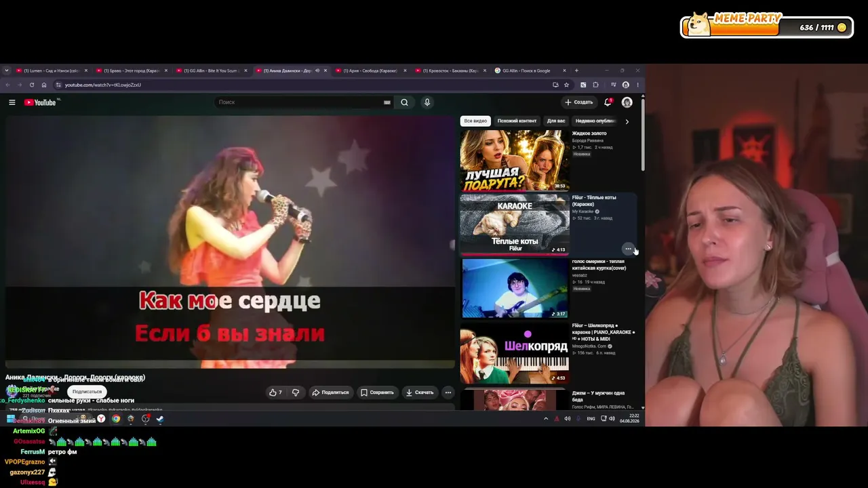This screenshot has width=868, height=488.
Task: Open голос омерики китайская куртка video title
Action: click(x=599, y=264)
